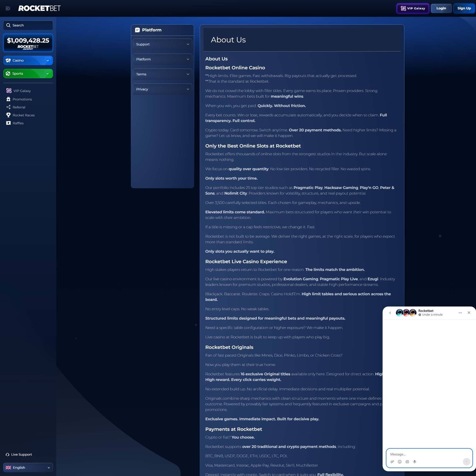
Task: Expand the Terms accordion item
Action: (162, 74)
